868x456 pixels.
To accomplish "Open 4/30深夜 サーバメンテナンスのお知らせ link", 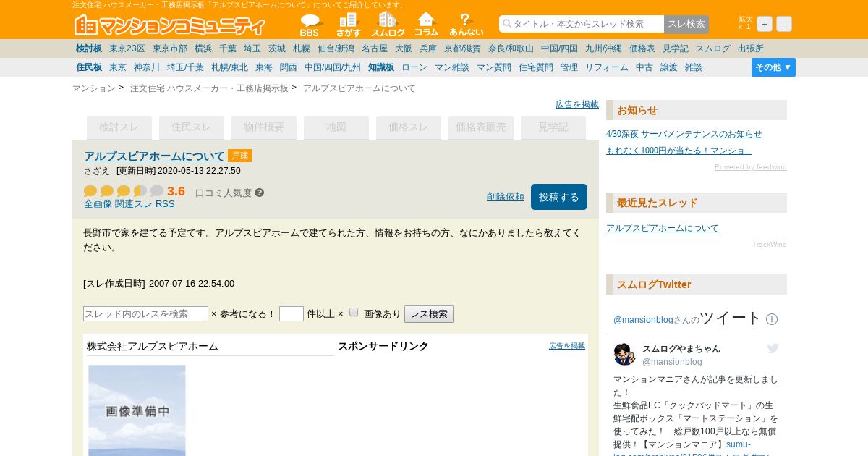I will [684, 134].
